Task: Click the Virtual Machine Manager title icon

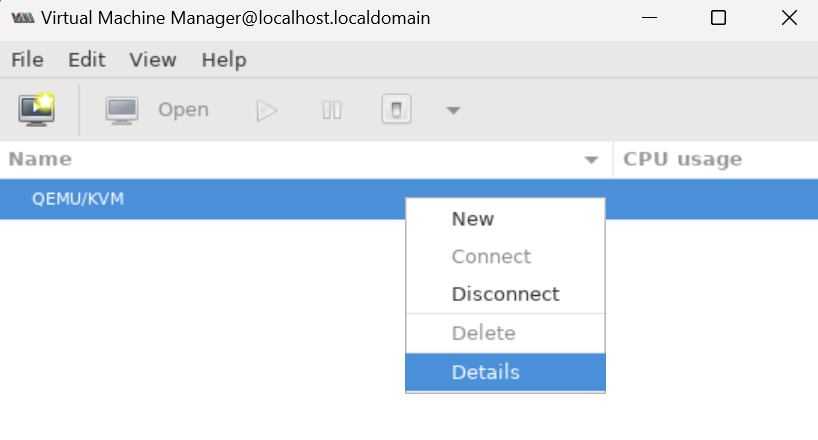Action: [x=23, y=18]
